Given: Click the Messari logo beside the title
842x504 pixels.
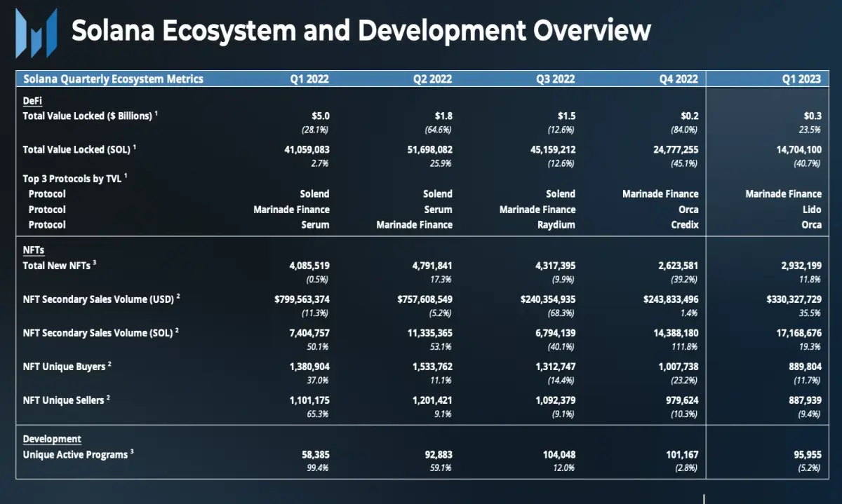Looking at the screenshot, I should [x=36, y=33].
